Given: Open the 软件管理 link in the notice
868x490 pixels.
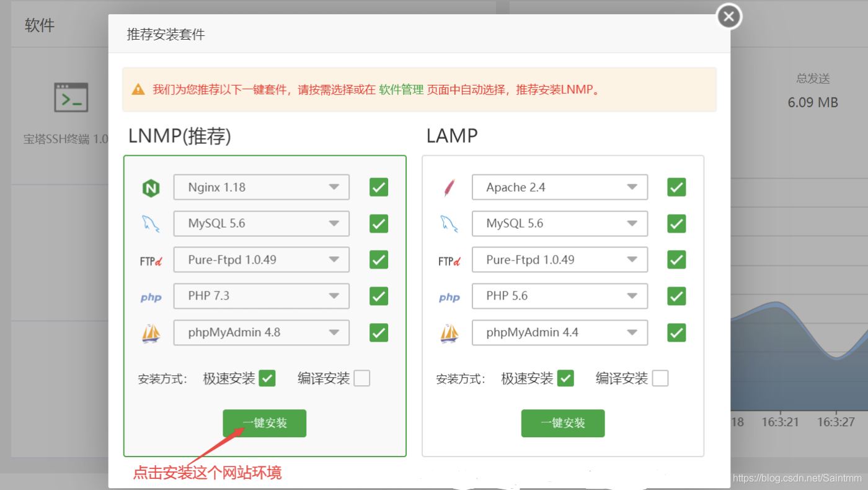Looking at the screenshot, I should [x=401, y=90].
